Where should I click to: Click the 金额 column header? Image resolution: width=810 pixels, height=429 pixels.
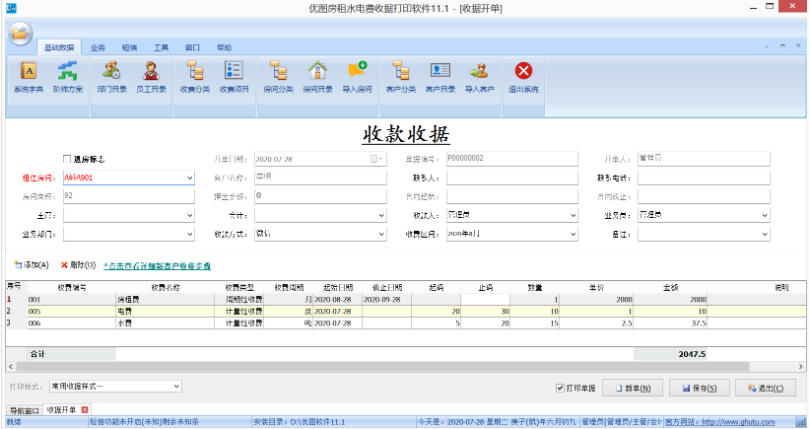point(671,287)
